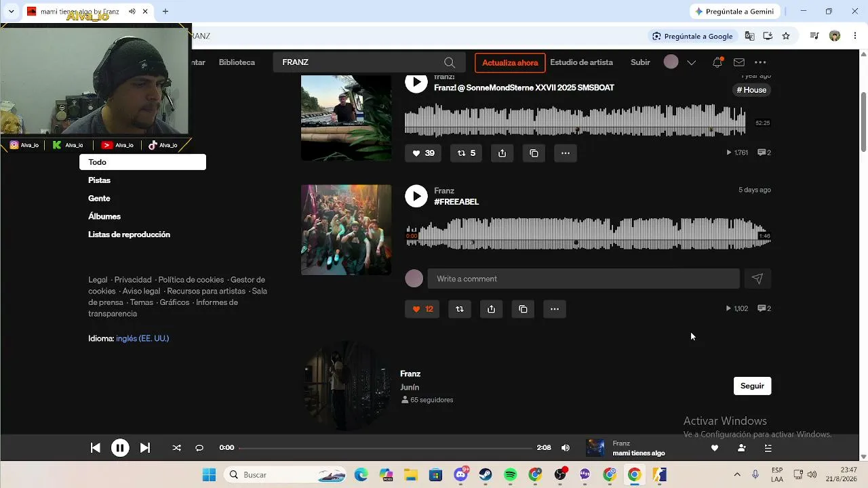Seek within the #FREEABEL waveform
Screen dimensions: 868x488
click(588, 234)
